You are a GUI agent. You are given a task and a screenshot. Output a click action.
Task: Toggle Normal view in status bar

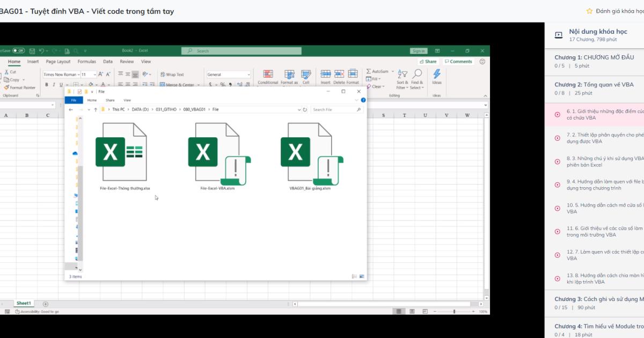398,311
